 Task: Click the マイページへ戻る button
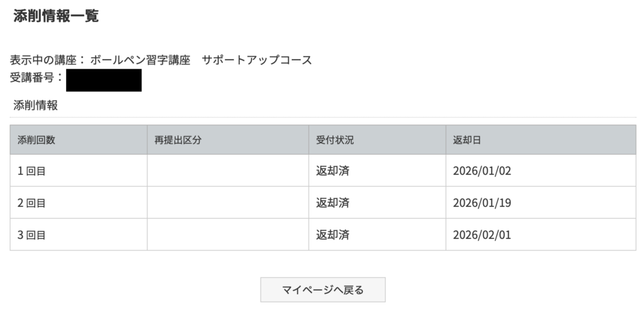pos(323,290)
